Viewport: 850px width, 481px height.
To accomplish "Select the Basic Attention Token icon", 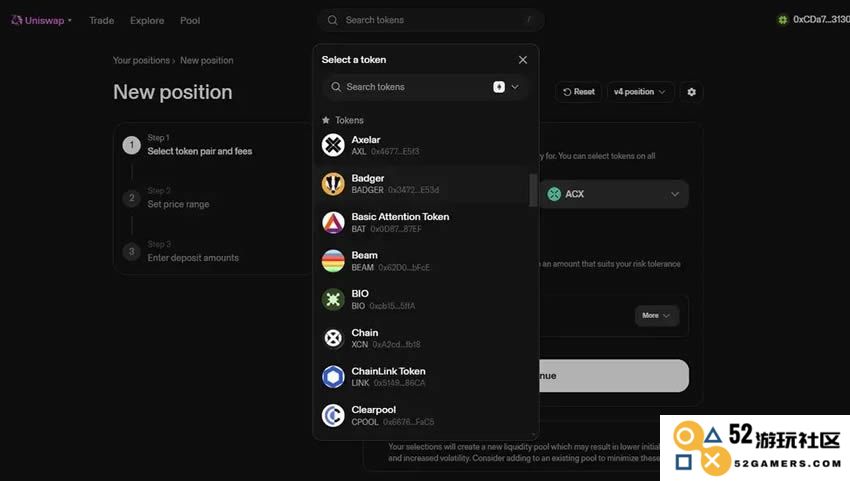I will 333,222.
